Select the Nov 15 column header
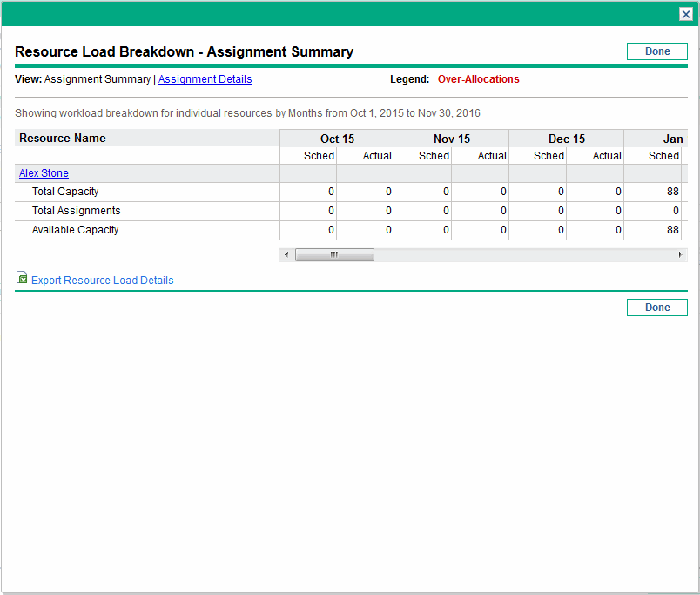 pos(451,139)
